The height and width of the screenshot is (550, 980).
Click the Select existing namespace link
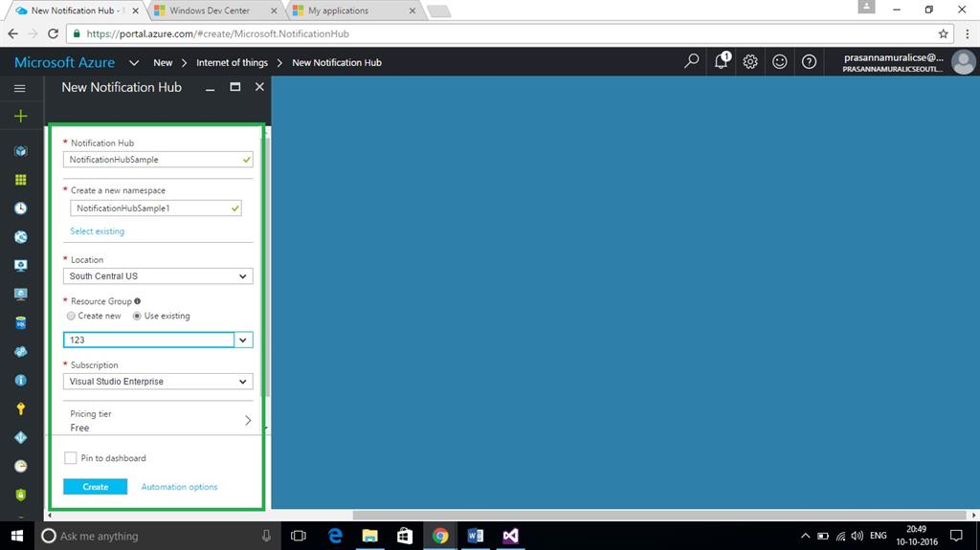pos(97,231)
